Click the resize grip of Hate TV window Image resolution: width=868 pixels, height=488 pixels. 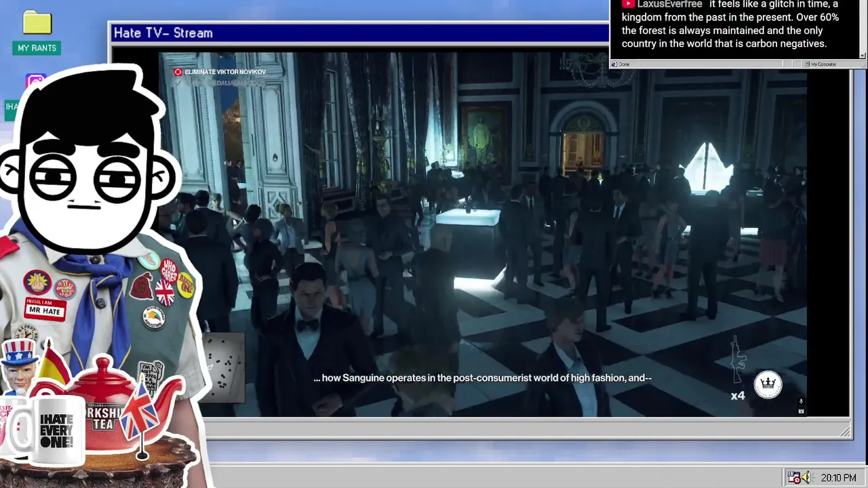[x=846, y=431]
